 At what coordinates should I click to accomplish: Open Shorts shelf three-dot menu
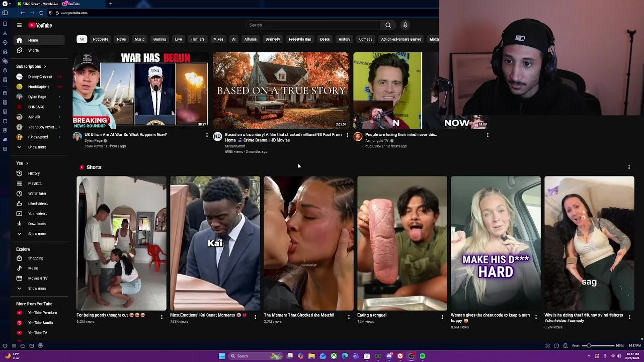(629, 167)
